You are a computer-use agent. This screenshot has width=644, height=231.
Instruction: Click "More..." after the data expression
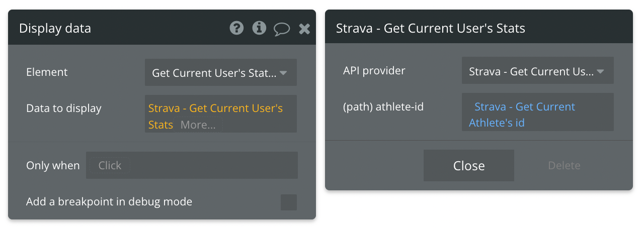198,125
